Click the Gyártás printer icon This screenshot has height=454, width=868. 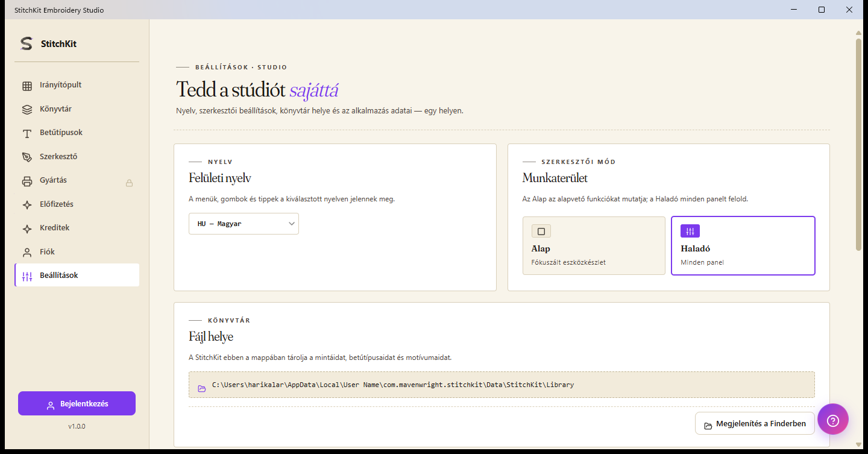click(x=27, y=181)
